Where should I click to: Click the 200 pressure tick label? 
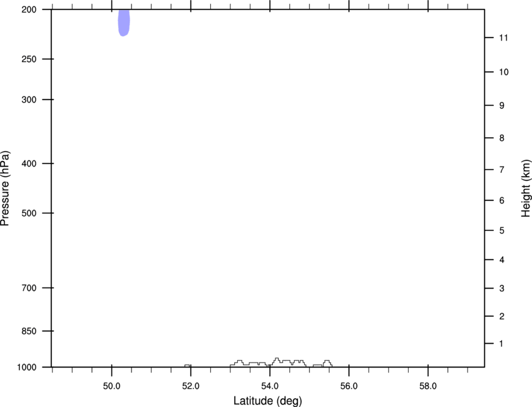[29, 9]
